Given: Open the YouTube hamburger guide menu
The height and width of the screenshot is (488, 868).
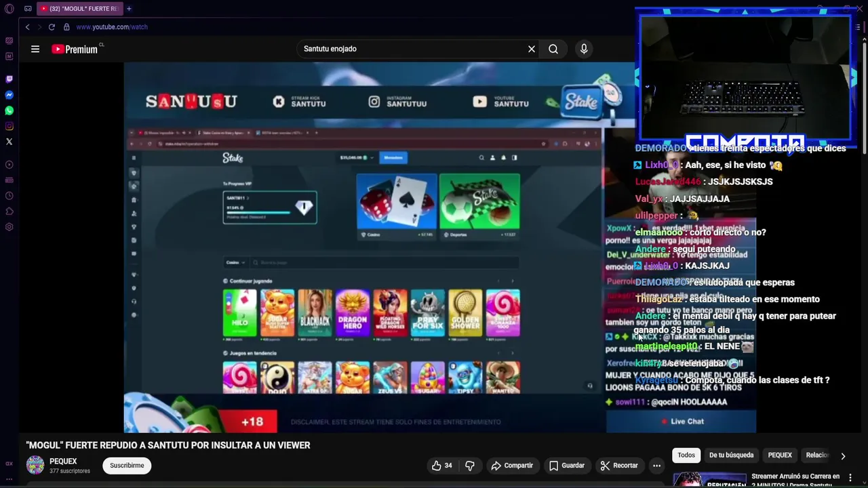Looking at the screenshot, I should (35, 49).
